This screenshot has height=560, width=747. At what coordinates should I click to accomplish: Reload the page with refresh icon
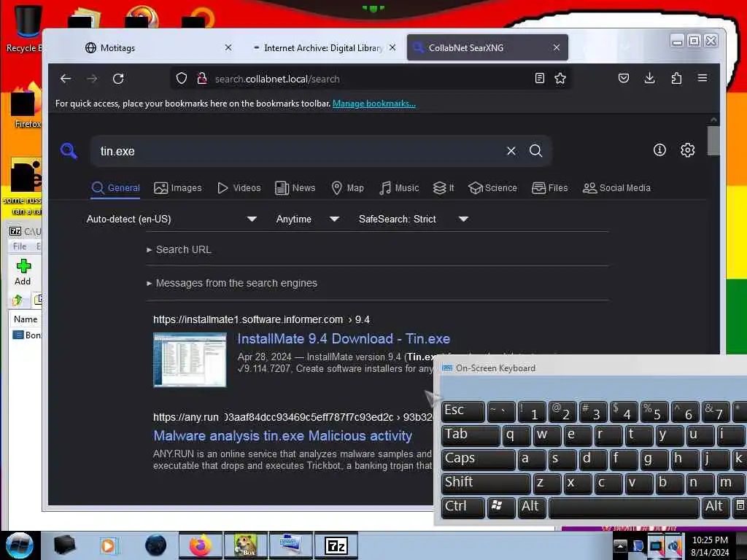[118, 79]
